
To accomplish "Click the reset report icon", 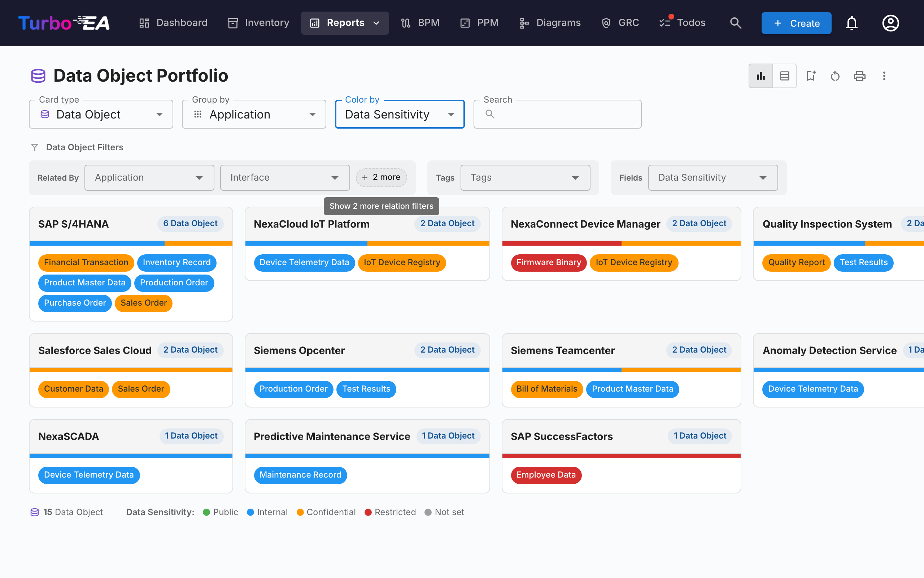I will (x=835, y=76).
